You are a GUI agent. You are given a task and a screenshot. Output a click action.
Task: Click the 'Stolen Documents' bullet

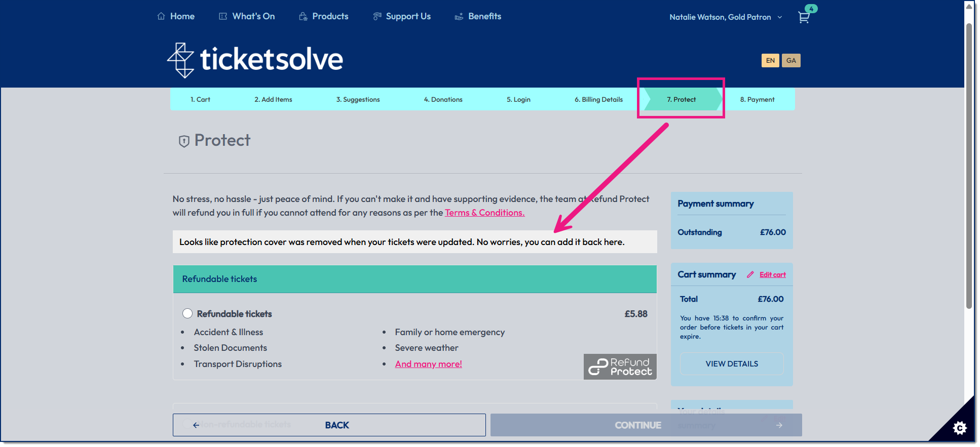(231, 348)
